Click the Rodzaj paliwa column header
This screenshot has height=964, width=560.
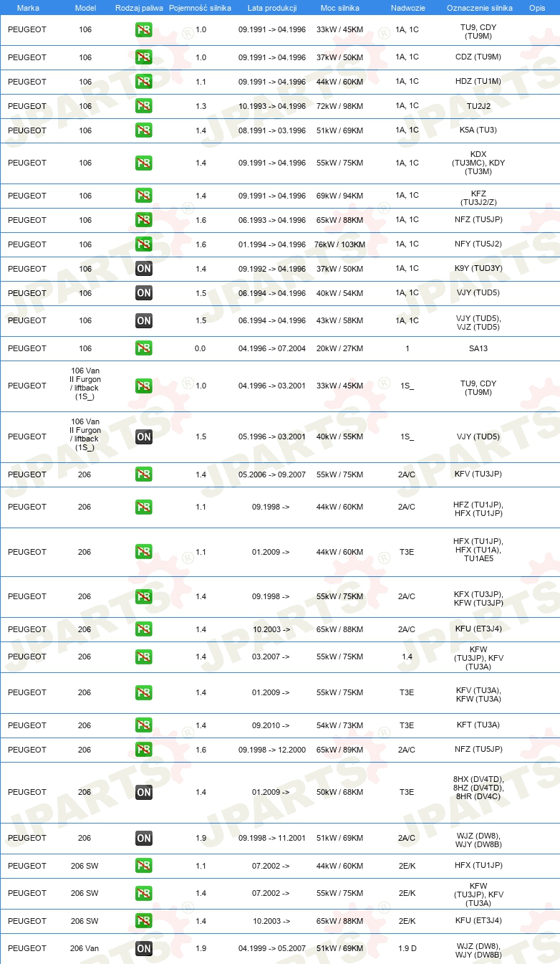click(x=139, y=7)
